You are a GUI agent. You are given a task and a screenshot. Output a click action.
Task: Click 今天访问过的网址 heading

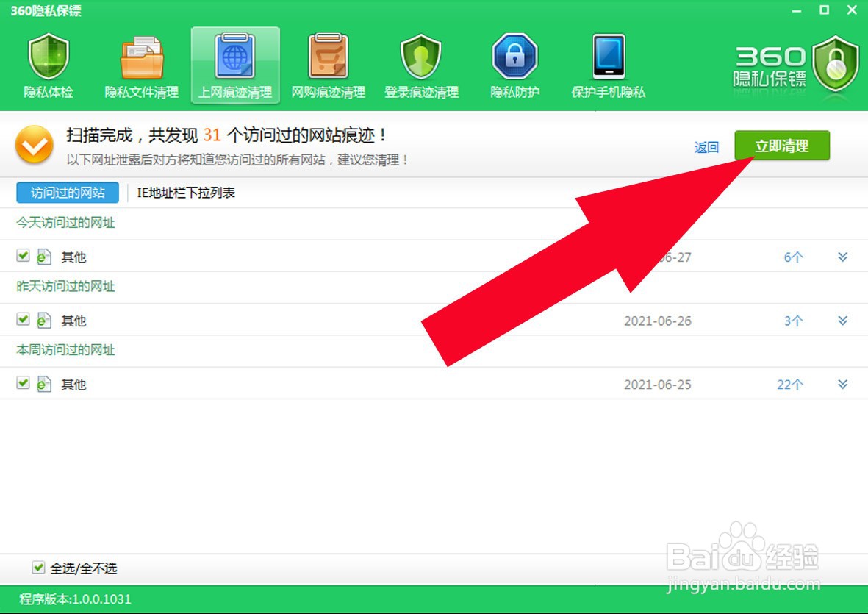tap(66, 223)
